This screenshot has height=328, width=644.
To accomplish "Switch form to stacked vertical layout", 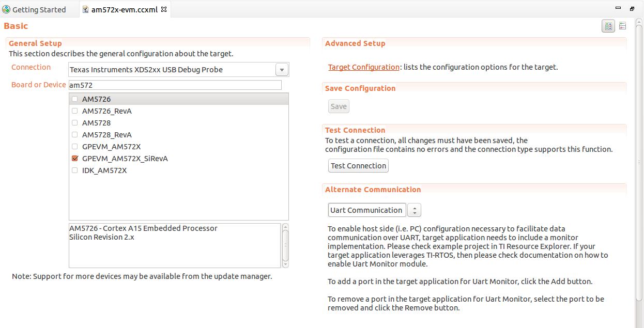I will (x=622, y=26).
